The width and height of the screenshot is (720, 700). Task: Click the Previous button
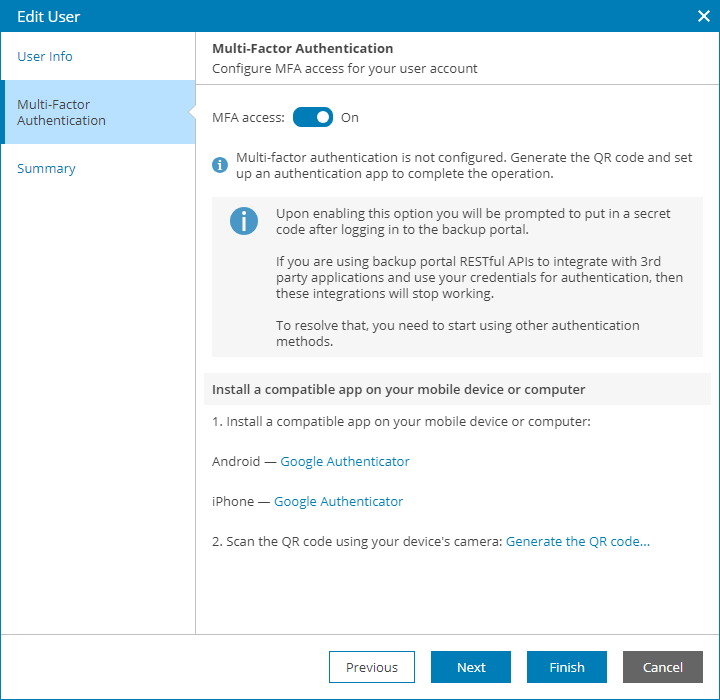tap(372, 667)
